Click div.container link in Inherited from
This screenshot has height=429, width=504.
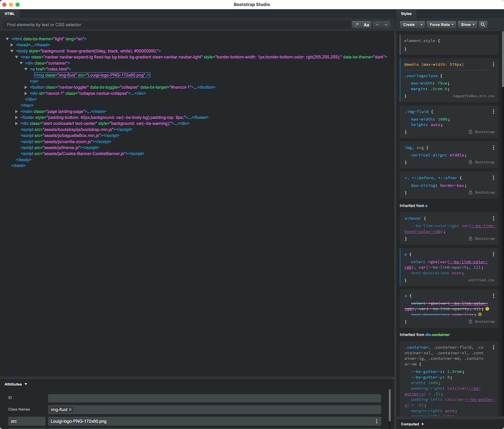point(438,335)
